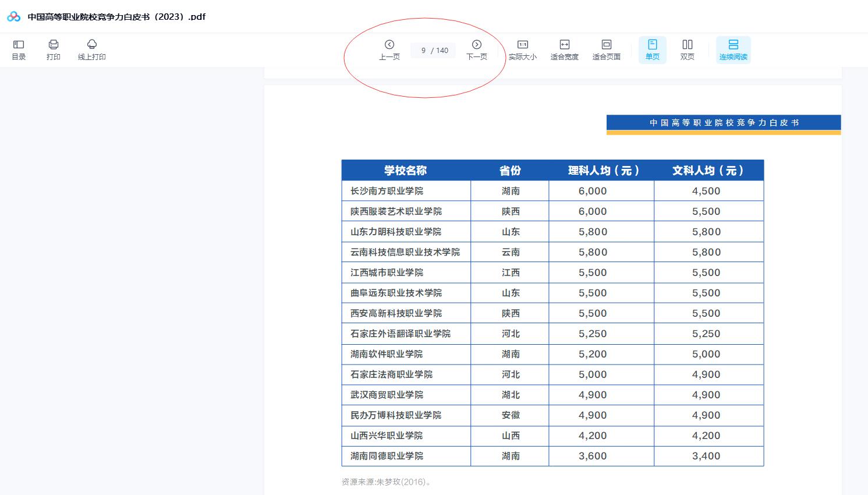Click the PDF file name title
Viewport: 868px width, 495px height.
[116, 17]
